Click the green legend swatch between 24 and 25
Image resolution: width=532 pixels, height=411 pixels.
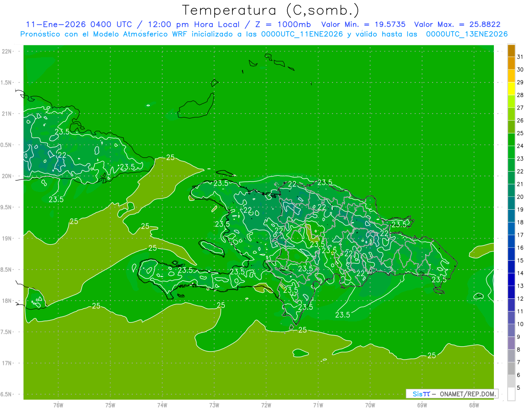[511, 140]
